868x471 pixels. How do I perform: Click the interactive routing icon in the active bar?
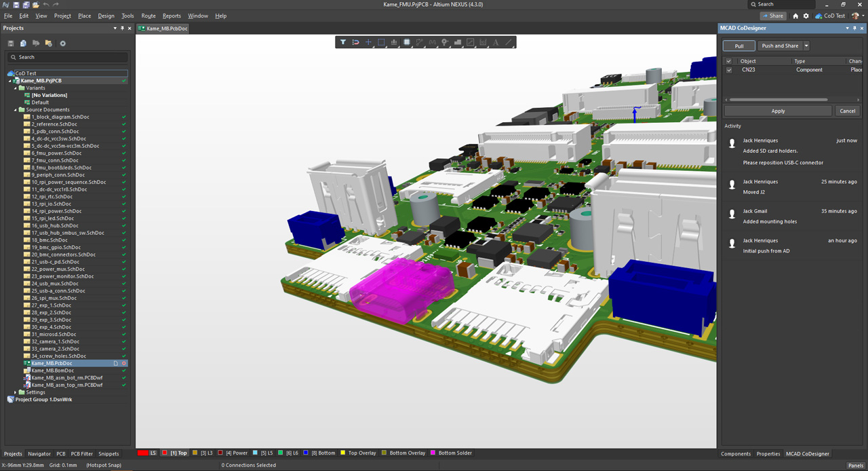[x=420, y=42]
